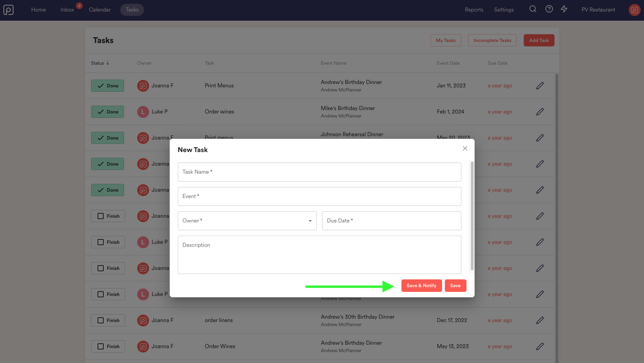Switch to the Calendar tab
The image size is (644, 363).
coord(100,10)
